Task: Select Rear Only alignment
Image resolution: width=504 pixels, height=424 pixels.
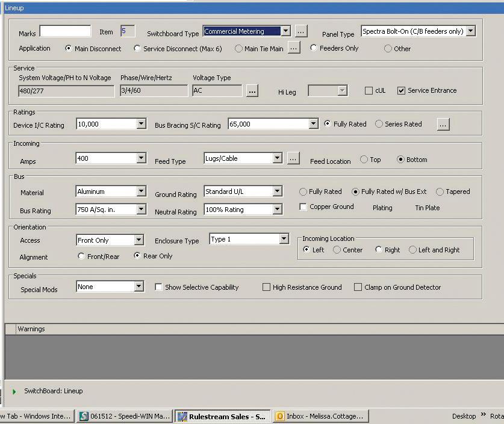Action: [x=137, y=255]
